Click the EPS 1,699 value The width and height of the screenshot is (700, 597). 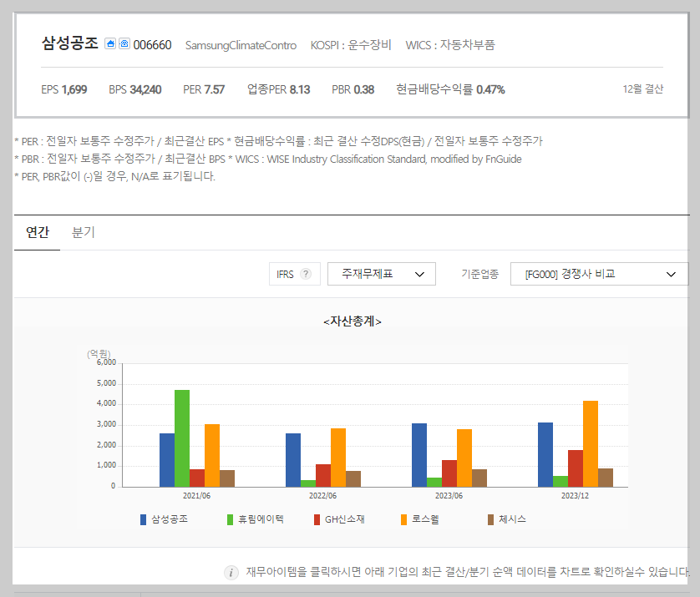[x=63, y=89]
